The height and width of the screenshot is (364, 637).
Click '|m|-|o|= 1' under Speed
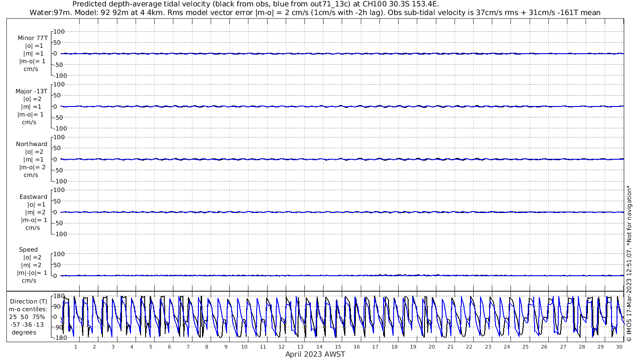click(x=32, y=273)
